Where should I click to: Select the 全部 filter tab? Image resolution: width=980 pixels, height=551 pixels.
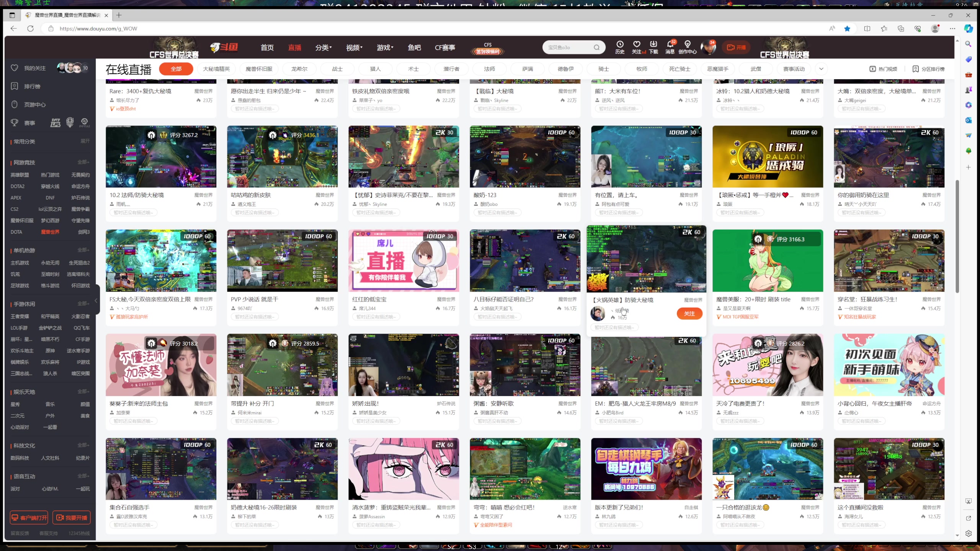tap(176, 69)
